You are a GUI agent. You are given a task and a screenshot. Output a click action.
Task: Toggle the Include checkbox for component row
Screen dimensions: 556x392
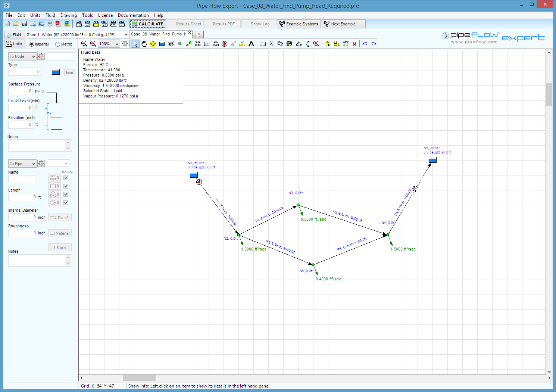click(66, 186)
